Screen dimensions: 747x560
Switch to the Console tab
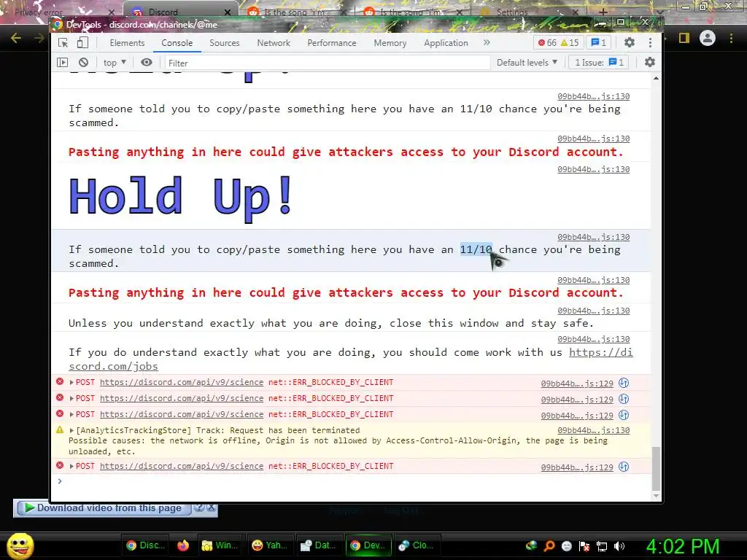tap(177, 43)
